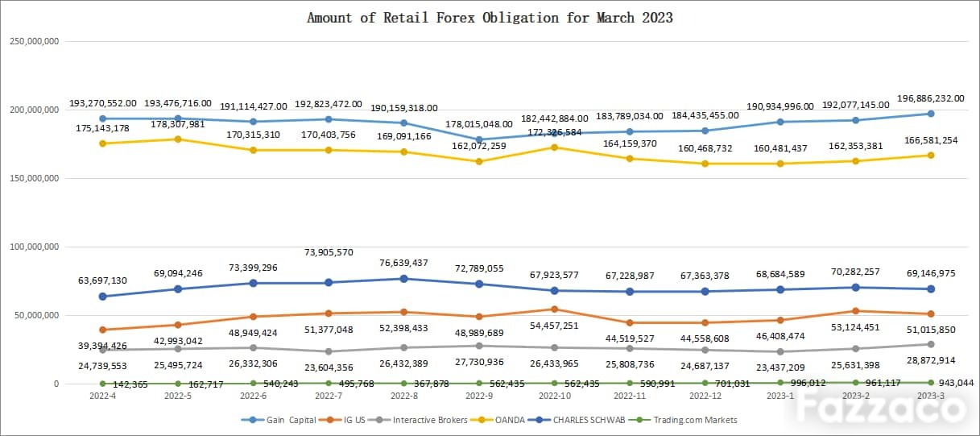Select the IG US legend entry
This screenshot has height=436, width=980.
(343, 420)
